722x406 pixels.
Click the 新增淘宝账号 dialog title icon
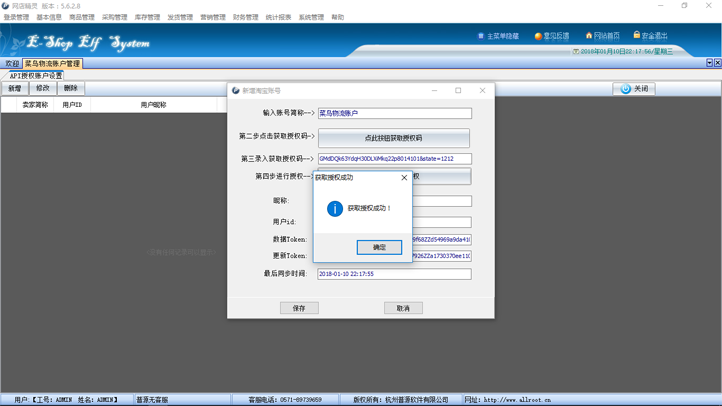coord(236,91)
